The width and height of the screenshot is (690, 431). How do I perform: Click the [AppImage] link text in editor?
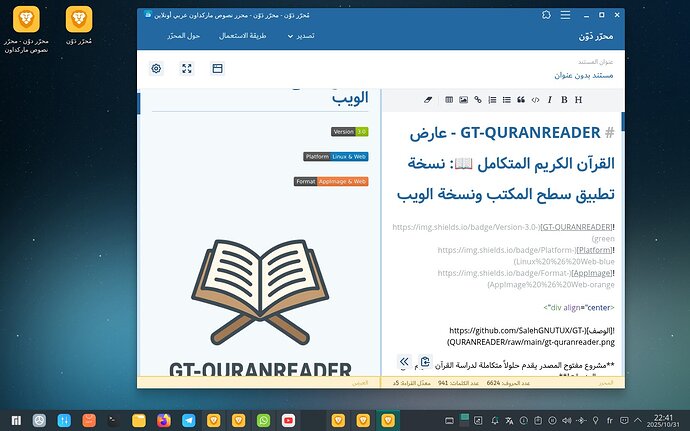pyautogui.click(x=591, y=273)
